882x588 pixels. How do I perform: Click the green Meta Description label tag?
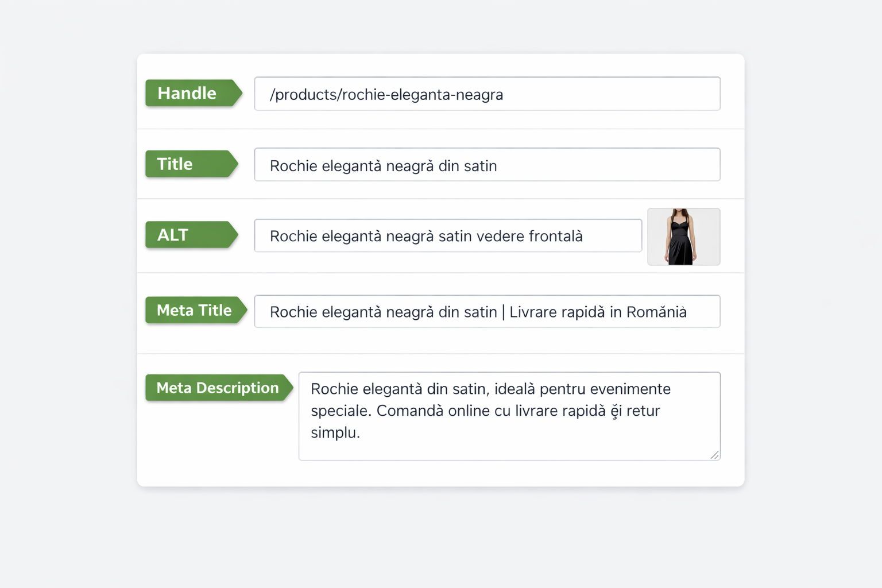click(219, 388)
